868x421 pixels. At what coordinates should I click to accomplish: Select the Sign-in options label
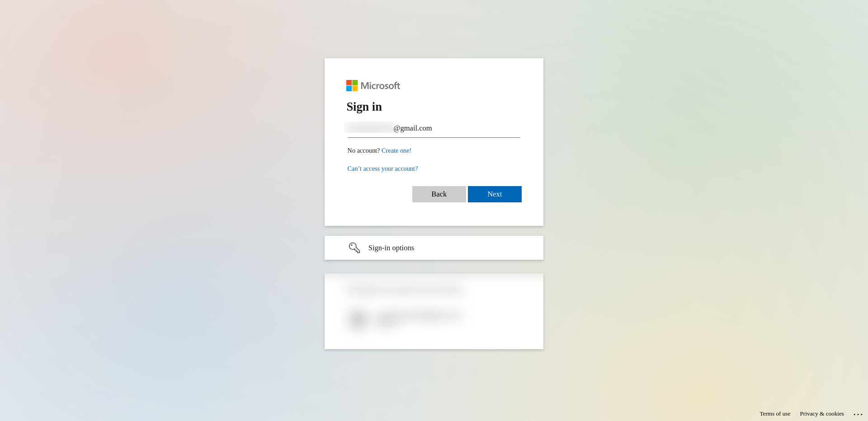click(391, 248)
